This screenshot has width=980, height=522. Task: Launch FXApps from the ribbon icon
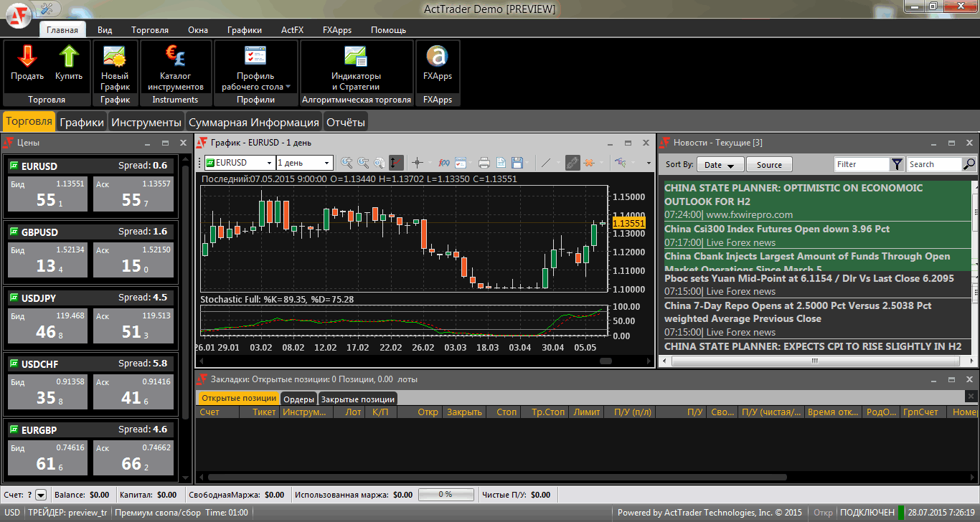pyautogui.click(x=437, y=57)
